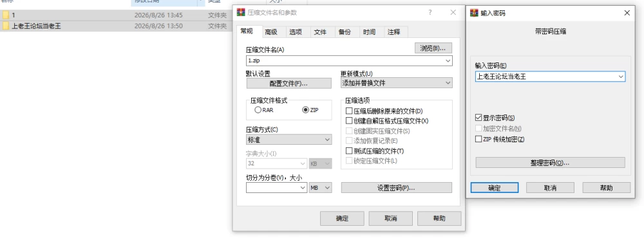Click the 浏览(B)... button

click(x=433, y=48)
